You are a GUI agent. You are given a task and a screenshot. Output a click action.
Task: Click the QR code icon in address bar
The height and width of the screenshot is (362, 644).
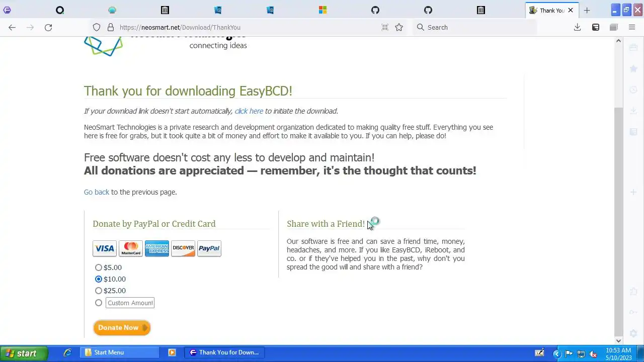coord(385,27)
